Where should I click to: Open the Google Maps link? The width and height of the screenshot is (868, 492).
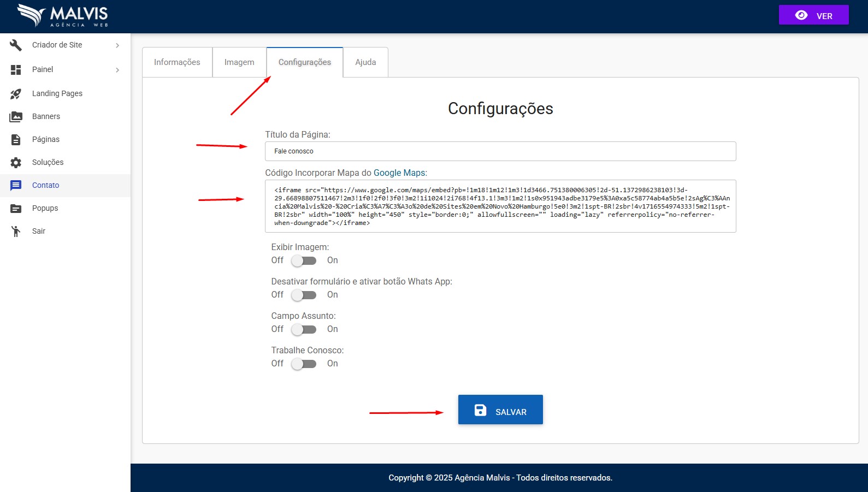399,173
